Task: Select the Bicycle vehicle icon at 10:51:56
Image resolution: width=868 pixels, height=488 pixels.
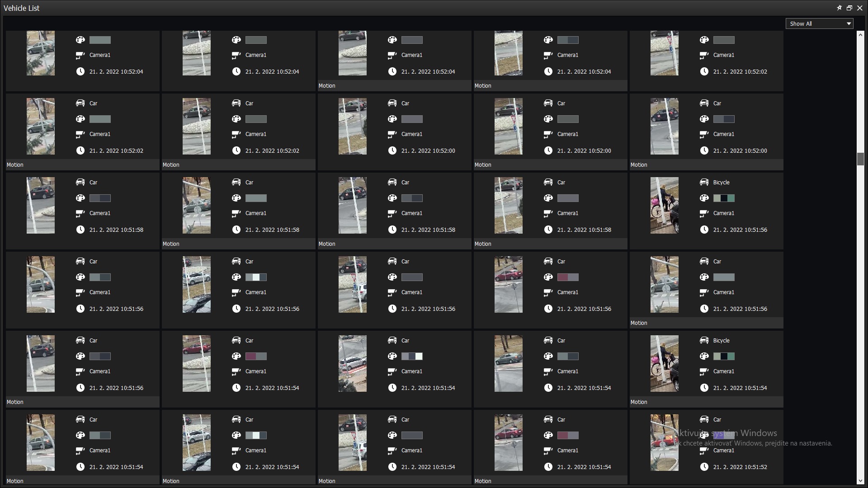Action: (704, 182)
